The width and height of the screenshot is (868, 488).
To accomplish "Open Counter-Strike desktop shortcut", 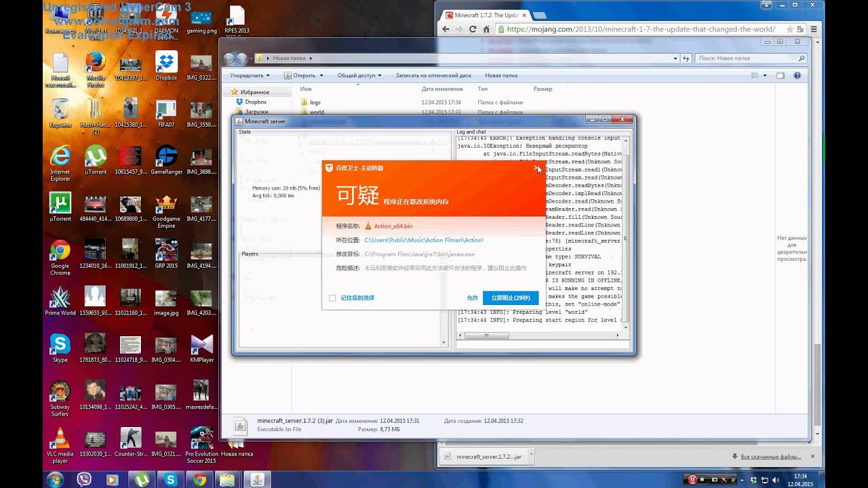I will point(131,442).
